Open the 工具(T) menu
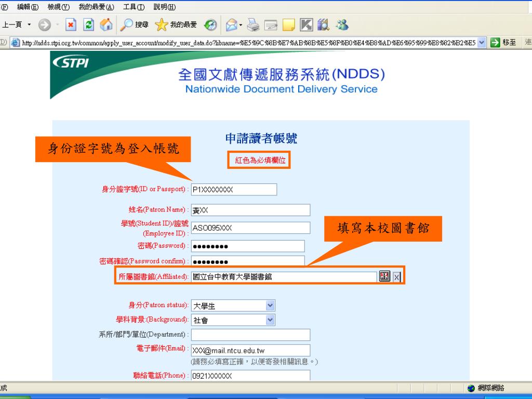 [x=134, y=7]
